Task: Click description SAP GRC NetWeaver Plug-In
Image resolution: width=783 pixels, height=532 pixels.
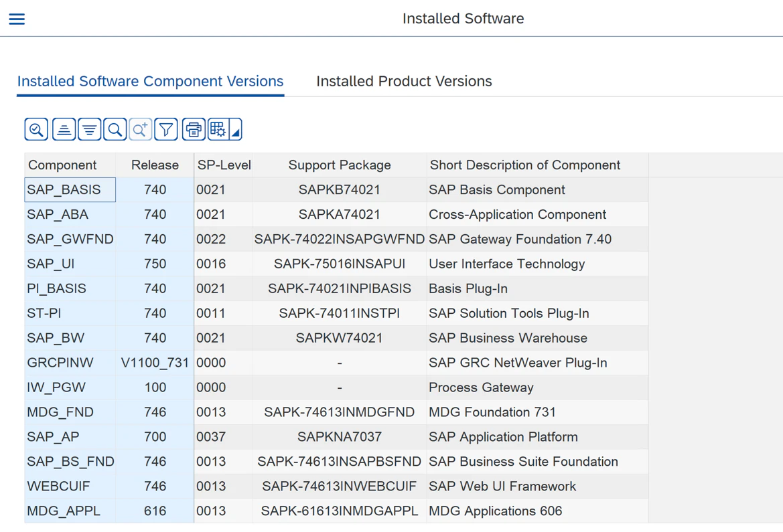Action: click(x=537, y=363)
